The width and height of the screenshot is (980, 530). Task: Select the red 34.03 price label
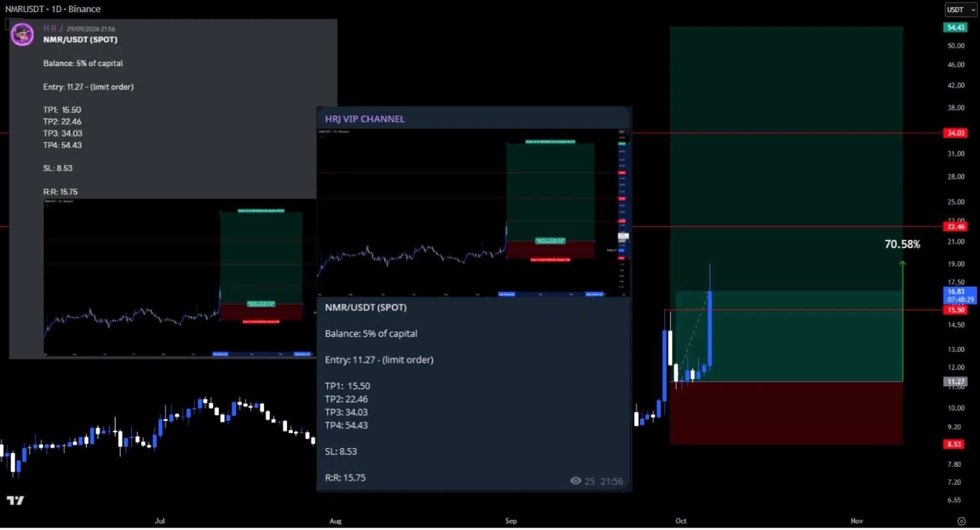[x=956, y=133]
